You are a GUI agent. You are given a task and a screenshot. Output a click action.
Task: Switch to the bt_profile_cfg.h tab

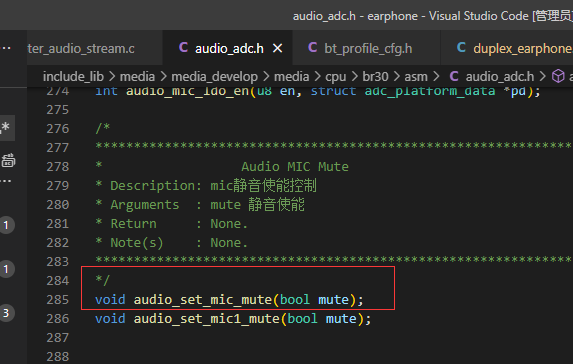pyautogui.click(x=367, y=48)
